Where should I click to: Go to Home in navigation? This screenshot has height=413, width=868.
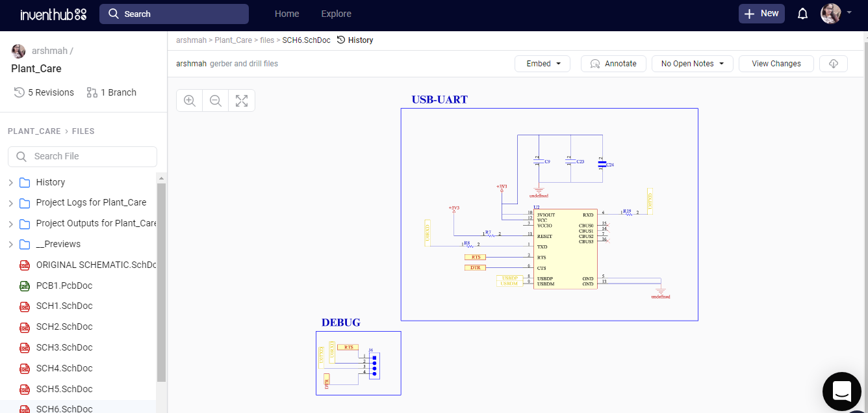(x=287, y=14)
